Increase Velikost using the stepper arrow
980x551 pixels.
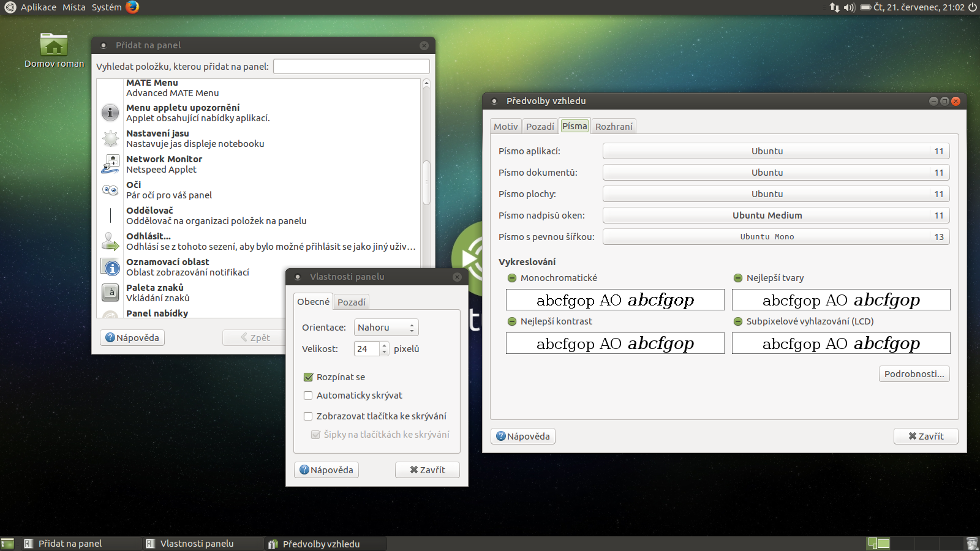pos(384,345)
